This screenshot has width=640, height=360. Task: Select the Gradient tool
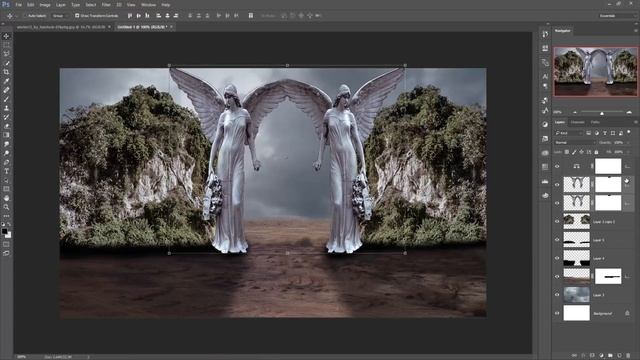click(x=6, y=135)
